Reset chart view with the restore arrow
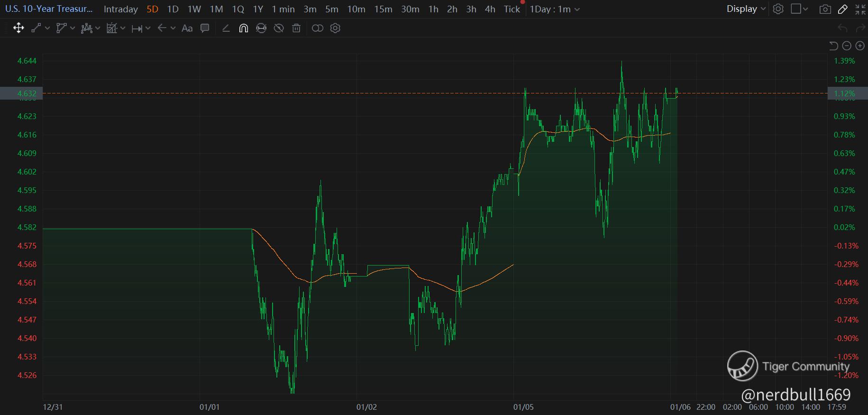This screenshot has height=415, width=868. click(x=834, y=46)
